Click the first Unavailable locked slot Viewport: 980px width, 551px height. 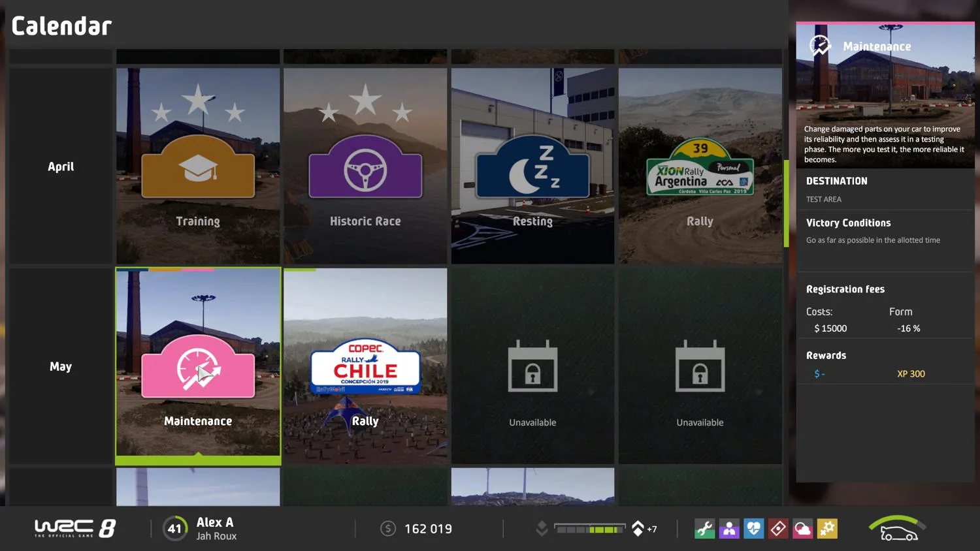click(x=532, y=366)
